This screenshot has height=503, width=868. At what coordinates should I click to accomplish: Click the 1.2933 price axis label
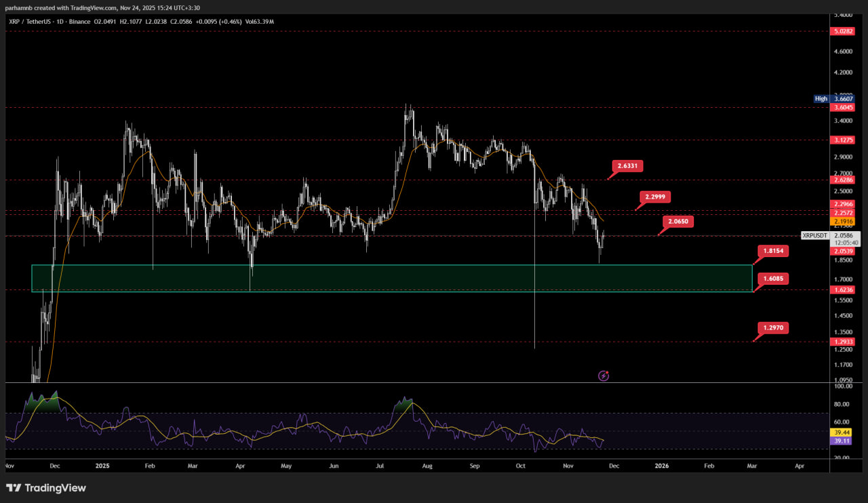pyautogui.click(x=844, y=342)
